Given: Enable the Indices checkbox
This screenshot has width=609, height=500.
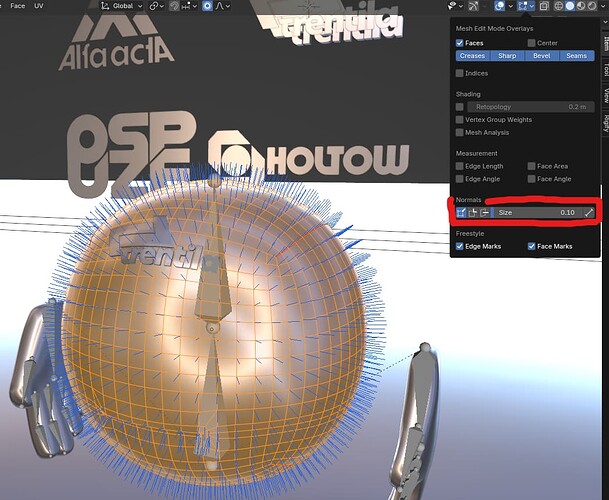Looking at the screenshot, I should point(460,73).
